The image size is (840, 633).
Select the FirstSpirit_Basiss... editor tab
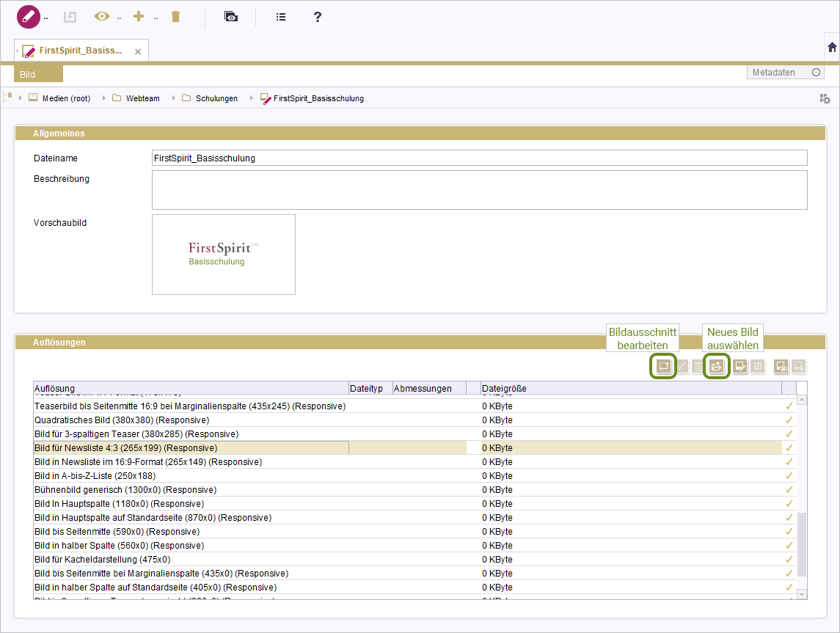click(81, 51)
